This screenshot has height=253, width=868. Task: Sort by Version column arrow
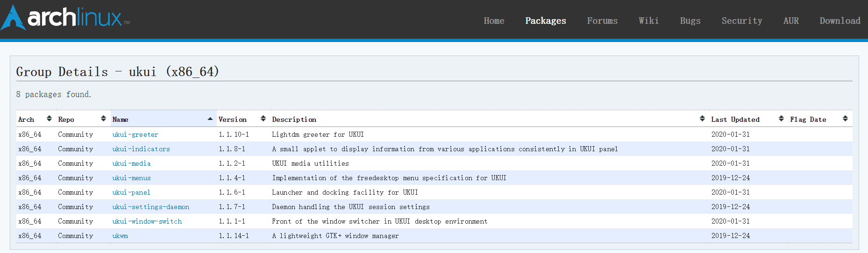[x=263, y=119]
